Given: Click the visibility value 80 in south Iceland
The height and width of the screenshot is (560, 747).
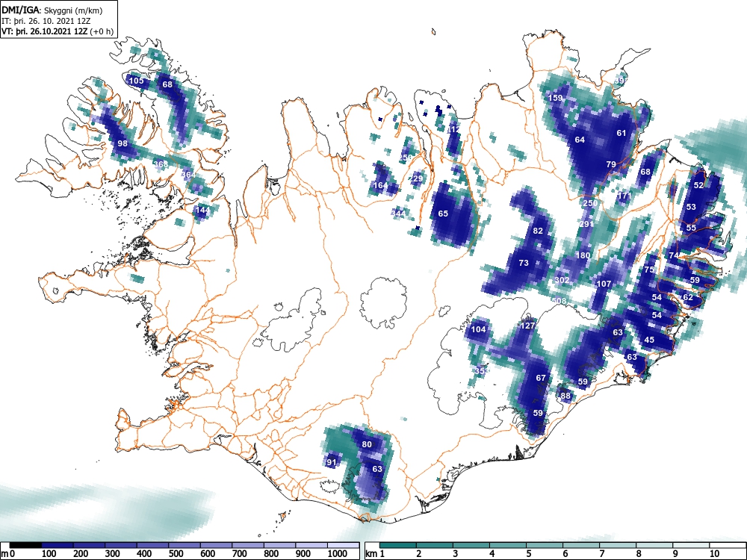Looking at the screenshot, I should [x=366, y=444].
